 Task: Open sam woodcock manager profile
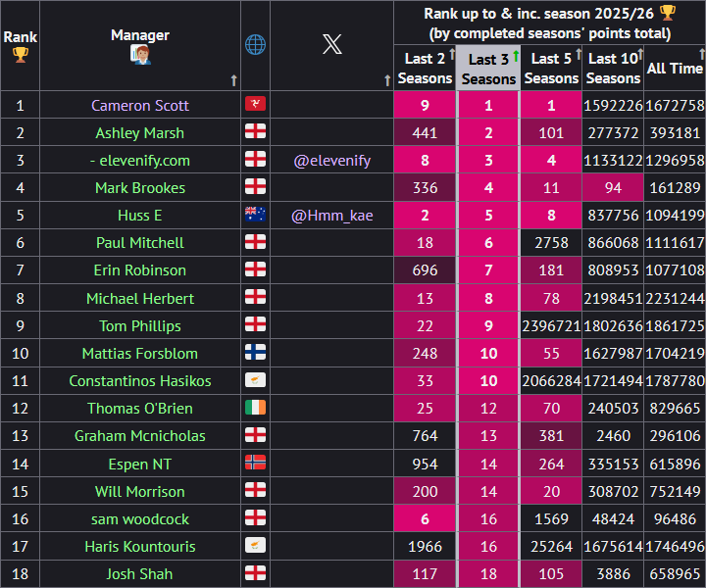click(x=140, y=519)
